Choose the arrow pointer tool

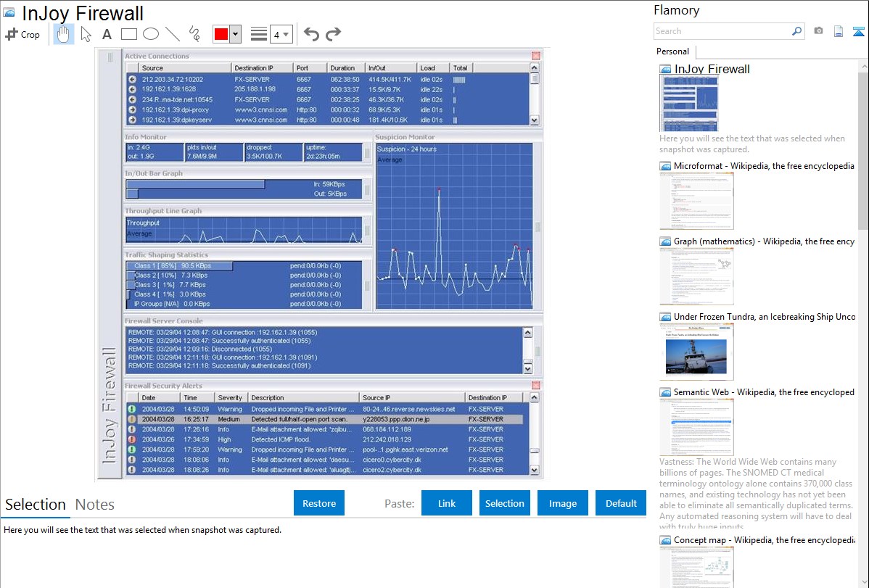click(x=86, y=34)
